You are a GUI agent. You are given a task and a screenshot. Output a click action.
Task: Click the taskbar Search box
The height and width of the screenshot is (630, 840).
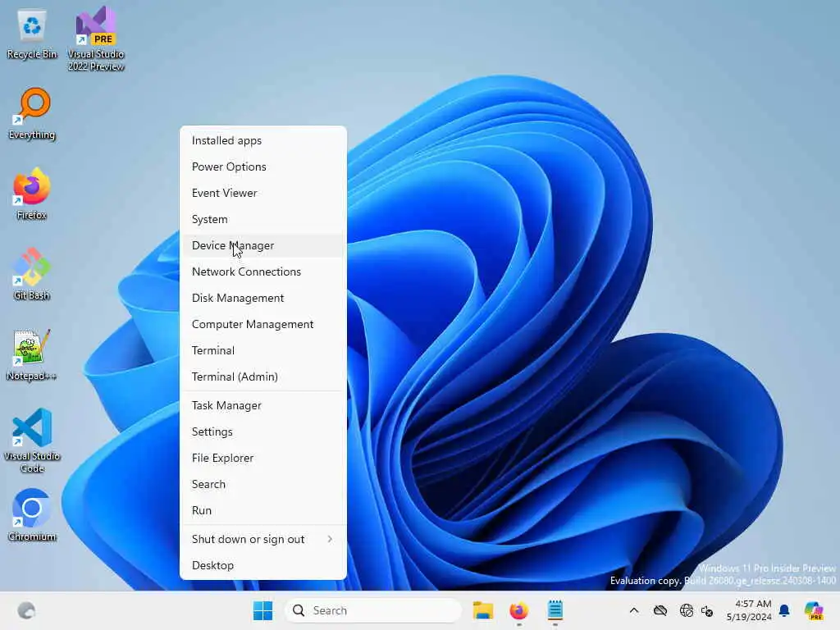373,610
